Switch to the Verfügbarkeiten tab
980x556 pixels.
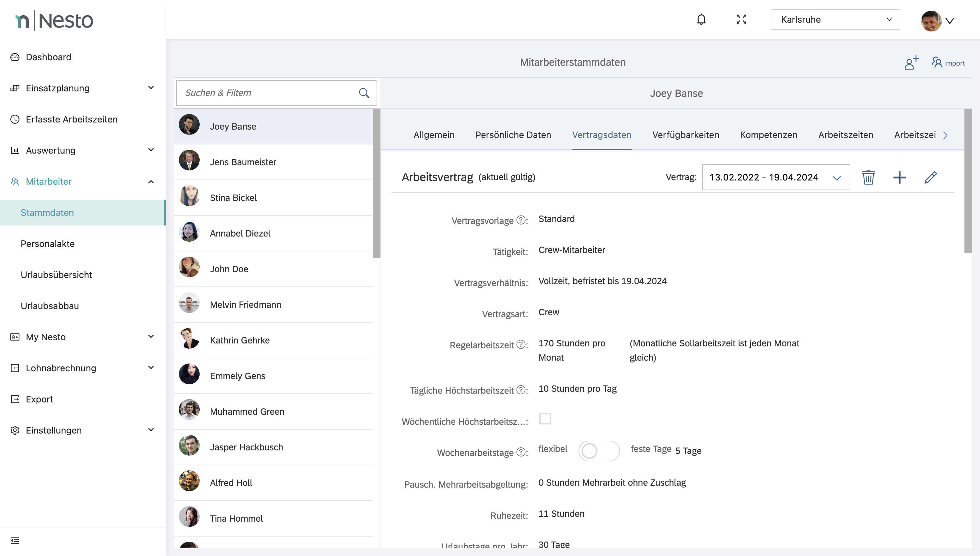pyautogui.click(x=685, y=135)
